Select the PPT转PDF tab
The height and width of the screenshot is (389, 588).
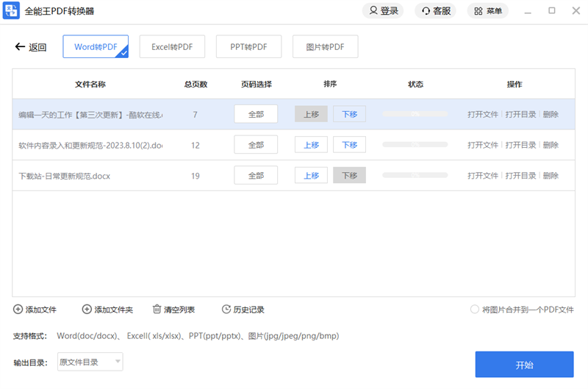coord(248,47)
